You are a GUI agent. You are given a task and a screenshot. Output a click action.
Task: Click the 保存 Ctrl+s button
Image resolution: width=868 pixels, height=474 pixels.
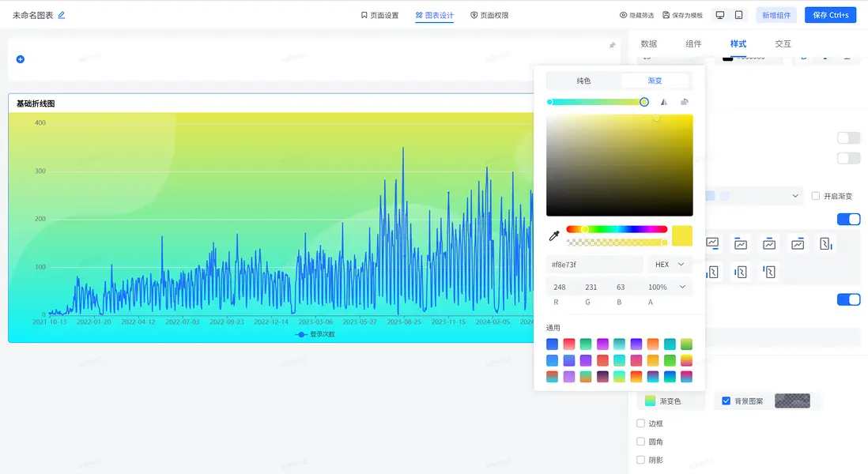point(830,15)
